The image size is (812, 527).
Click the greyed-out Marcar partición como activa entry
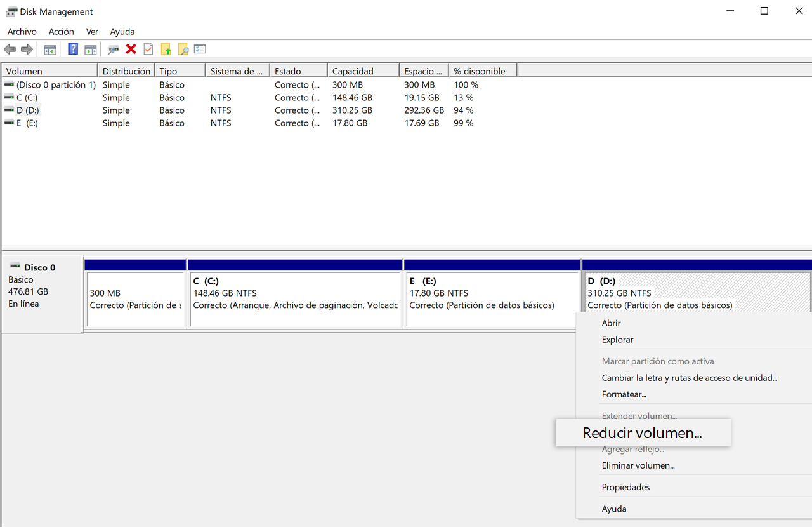tap(658, 361)
